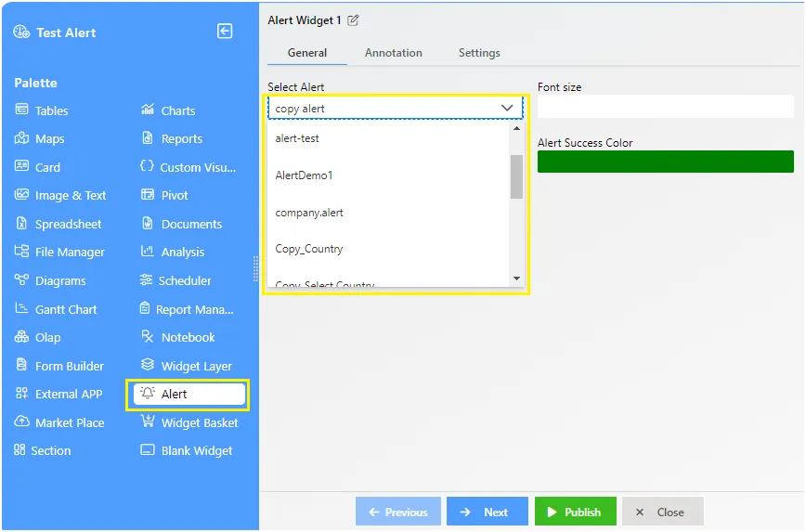The width and height of the screenshot is (806, 532).
Task: Click the Close button
Action: [662, 512]
